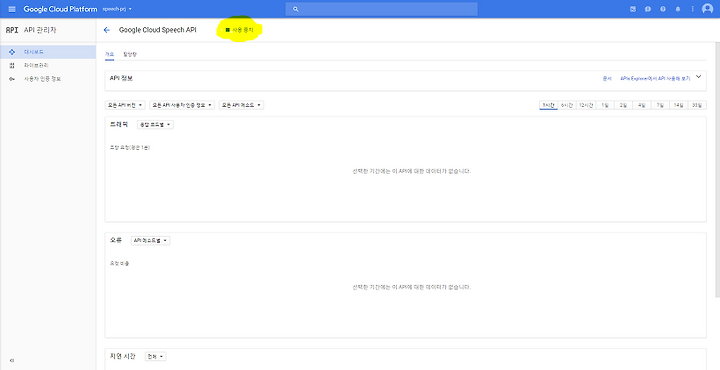
Task: Select 대시보드 in the sidebar
Action: [x=48, y=52]
